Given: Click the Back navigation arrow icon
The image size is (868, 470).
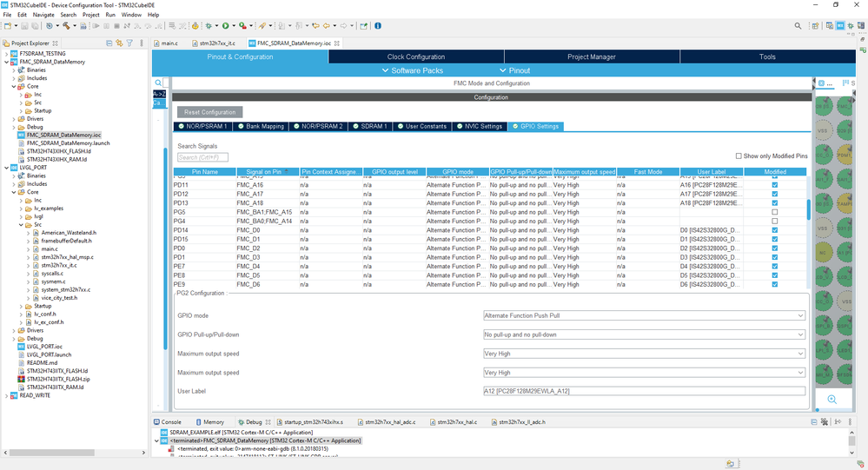Looking at the screenshot, I should coord(327,25).
